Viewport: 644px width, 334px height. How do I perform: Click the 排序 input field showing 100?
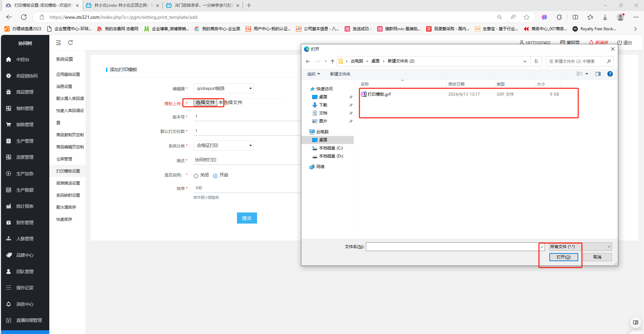(x=247, y=188)
